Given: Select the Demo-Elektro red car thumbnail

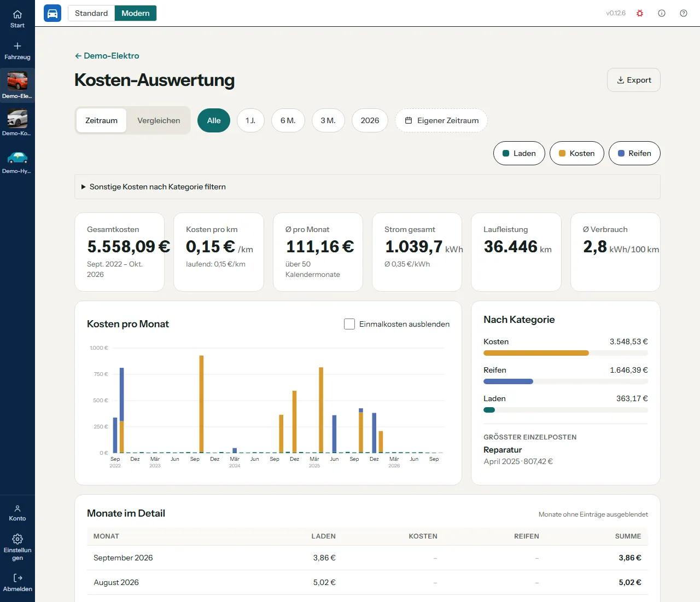Looking at the screenshot, I should [x=17, y=81].
